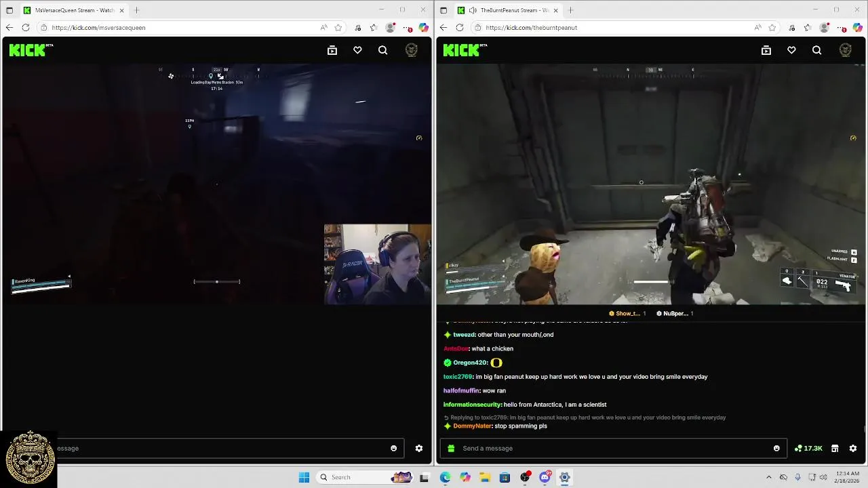The width and height of the screenshot is (868, 488).
Task: Open Kick search icon in MsVersaceQueen window
Action: [x=383, y=50]
